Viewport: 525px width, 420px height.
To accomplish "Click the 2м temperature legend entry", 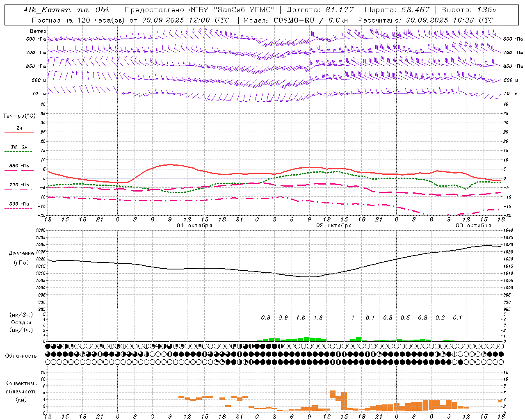I will click(x=19, y=128).
